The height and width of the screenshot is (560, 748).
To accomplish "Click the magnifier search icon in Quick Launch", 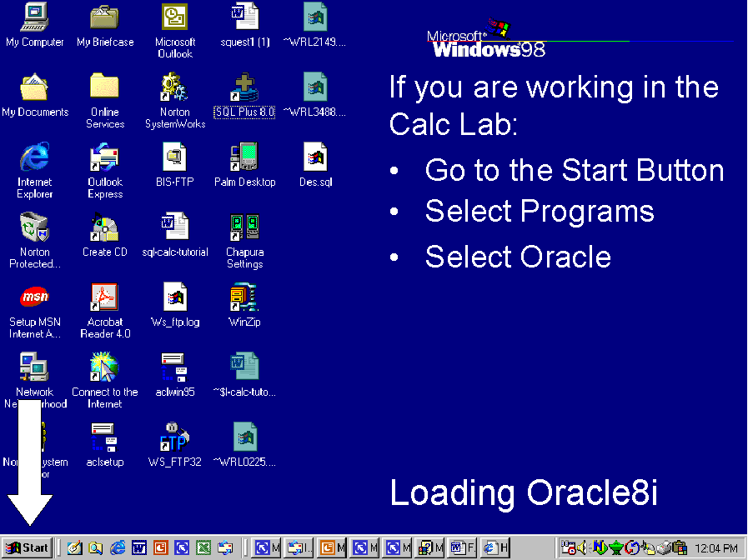I will click(x=95, y=548).
